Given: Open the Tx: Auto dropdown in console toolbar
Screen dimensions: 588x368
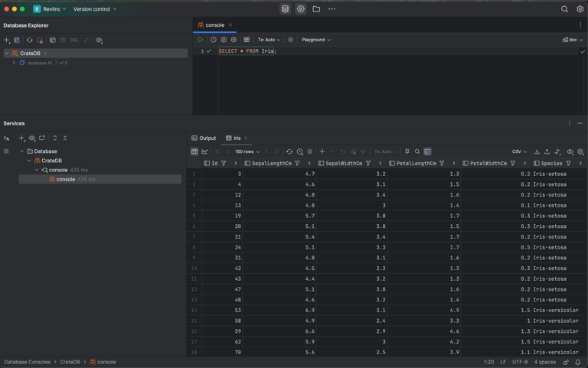Looking at the screenshot, I should coord(269,40).
